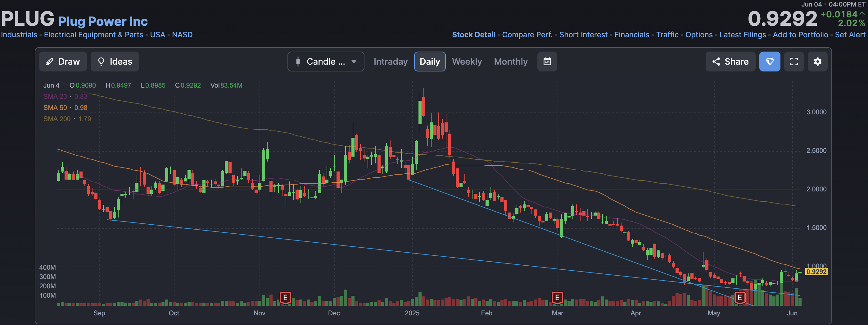Click the PLUG ticker symbol heading

coord(28,19)
